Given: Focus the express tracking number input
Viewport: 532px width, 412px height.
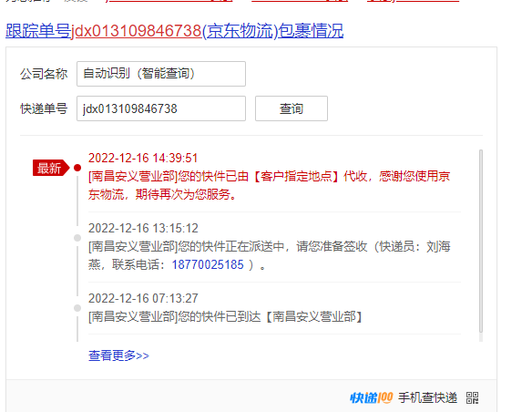Looking at the screenshot, I should point(161,108).
